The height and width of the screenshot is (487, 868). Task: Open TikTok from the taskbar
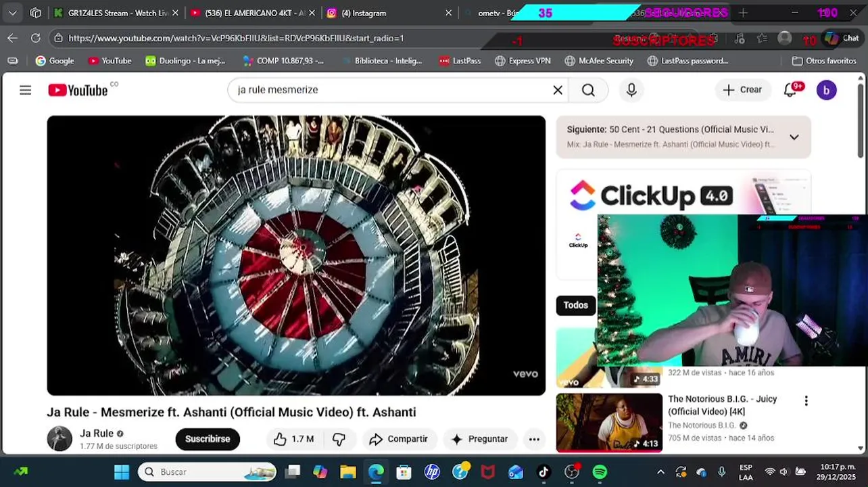click(x=544, y=471)
